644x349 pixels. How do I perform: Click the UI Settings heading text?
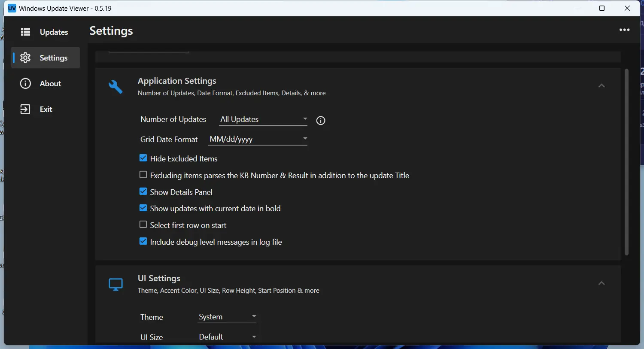(159, 278)
